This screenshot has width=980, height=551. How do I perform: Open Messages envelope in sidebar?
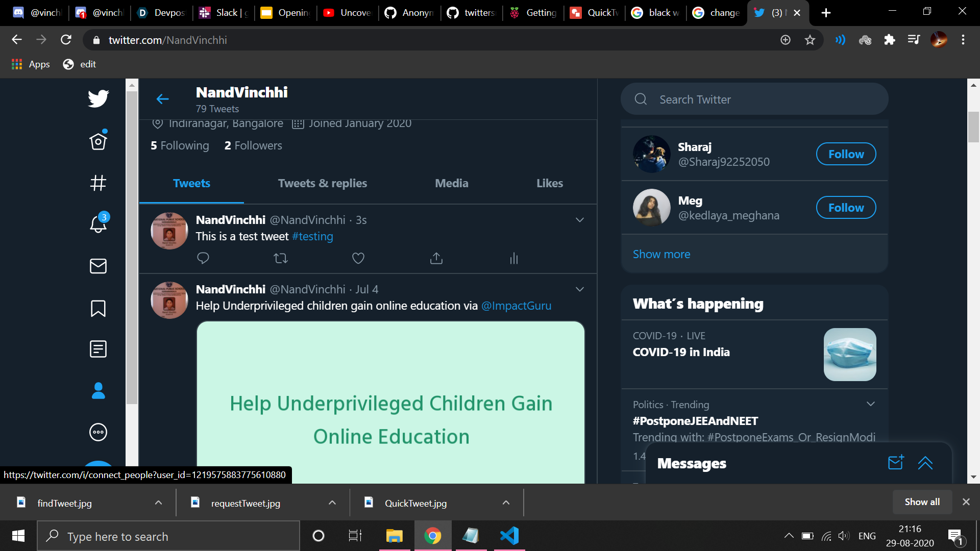point(98,266)
